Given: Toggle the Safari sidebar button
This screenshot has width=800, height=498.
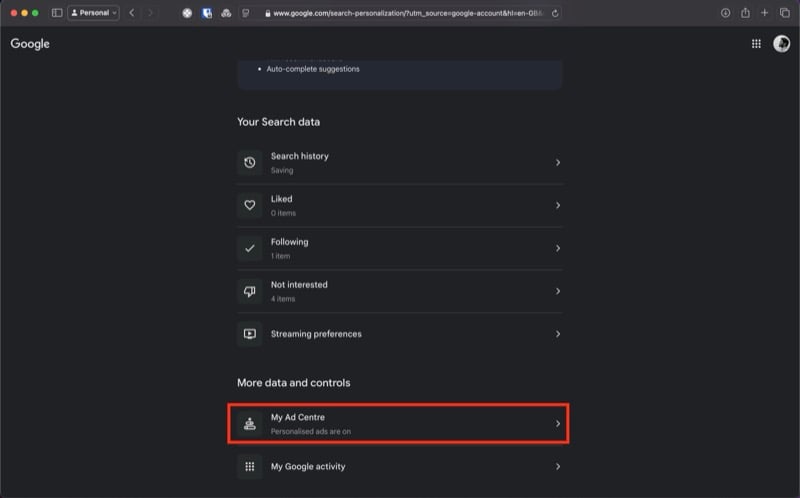Looking at the screenshot, I should click(x=57, y=13).
